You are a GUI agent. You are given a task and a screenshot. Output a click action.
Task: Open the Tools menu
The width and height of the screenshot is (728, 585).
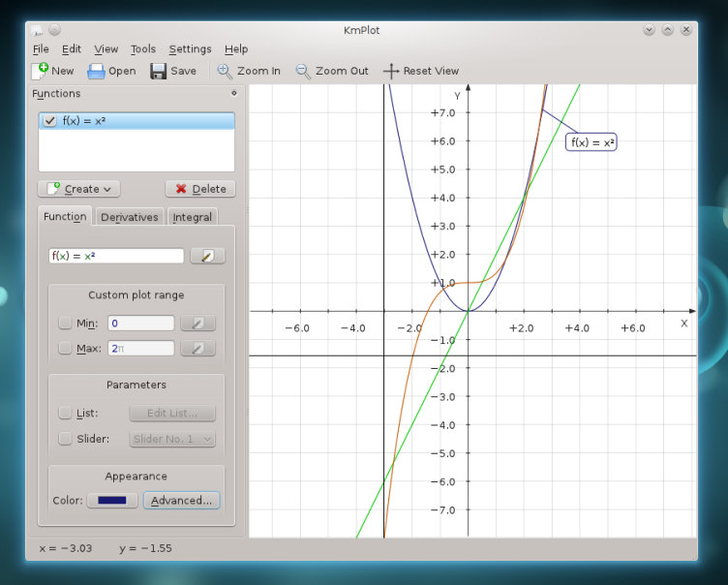[x=143, y=49]
